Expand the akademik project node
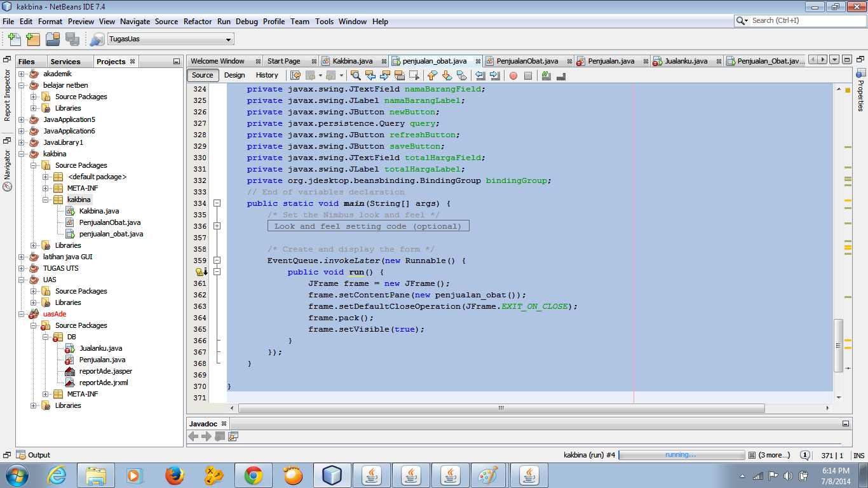This screenshot has height=488, width=868. coord(21,74)
